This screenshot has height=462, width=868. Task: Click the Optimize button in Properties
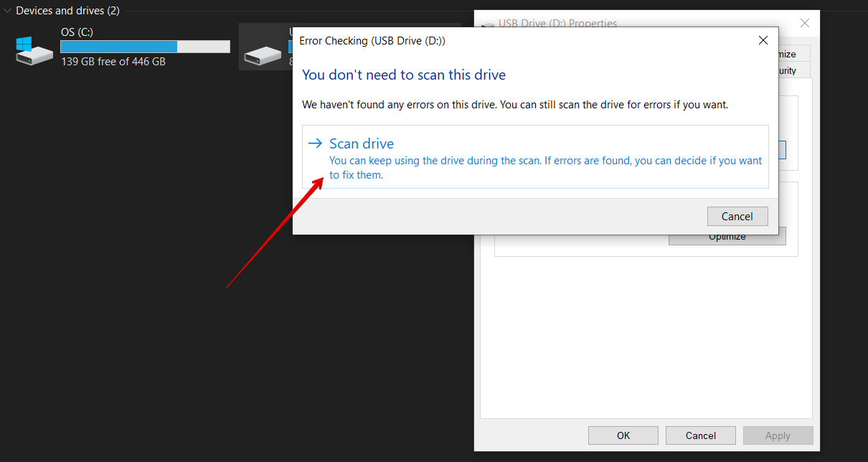727,237
